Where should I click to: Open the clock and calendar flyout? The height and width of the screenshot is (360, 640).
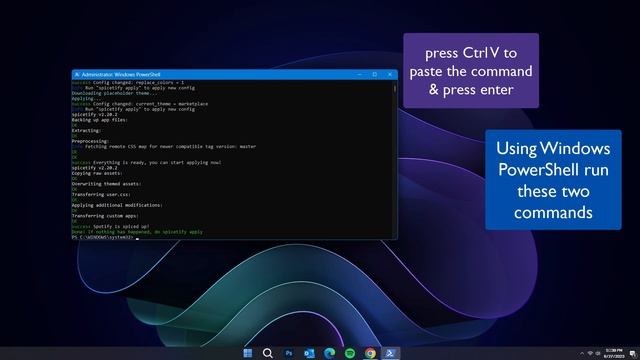(614, 353)
